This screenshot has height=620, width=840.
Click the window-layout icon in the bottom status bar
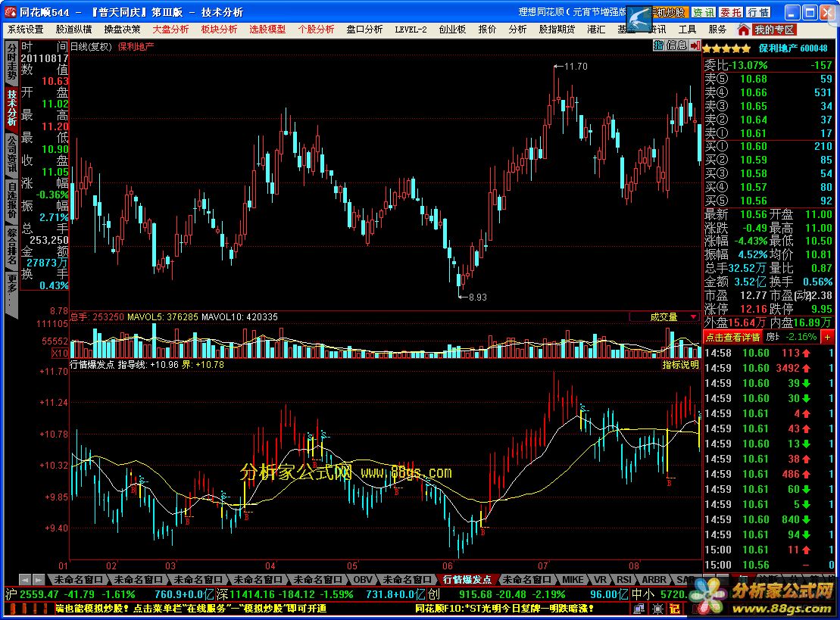coord(639,609)
